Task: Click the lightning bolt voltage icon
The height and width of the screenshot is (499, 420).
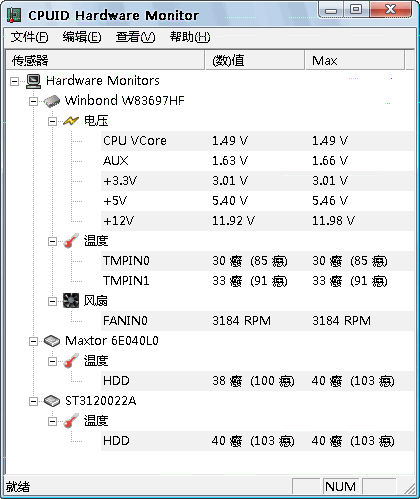Action: tap(71, 121)
